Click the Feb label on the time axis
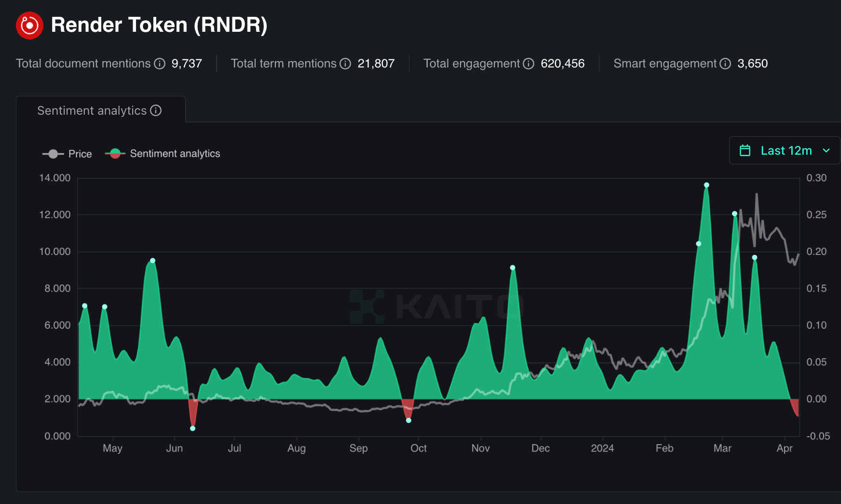 point(665,448)
